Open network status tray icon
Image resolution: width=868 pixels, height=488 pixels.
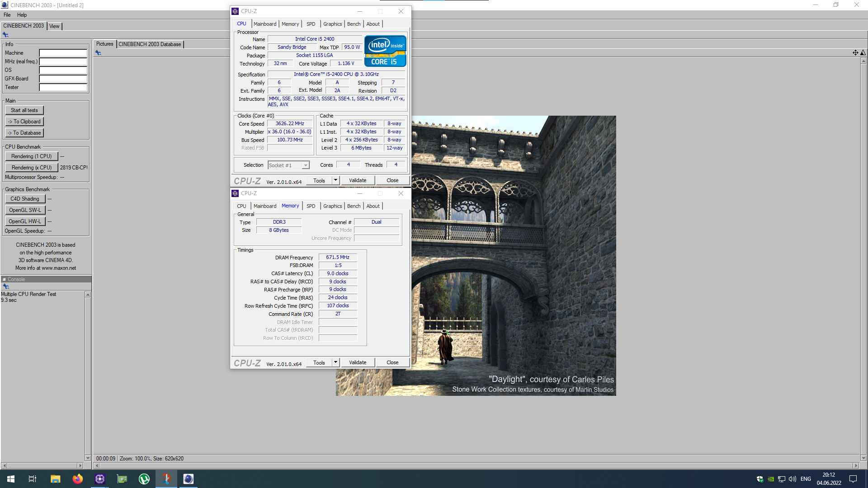(x=782, y=479)
